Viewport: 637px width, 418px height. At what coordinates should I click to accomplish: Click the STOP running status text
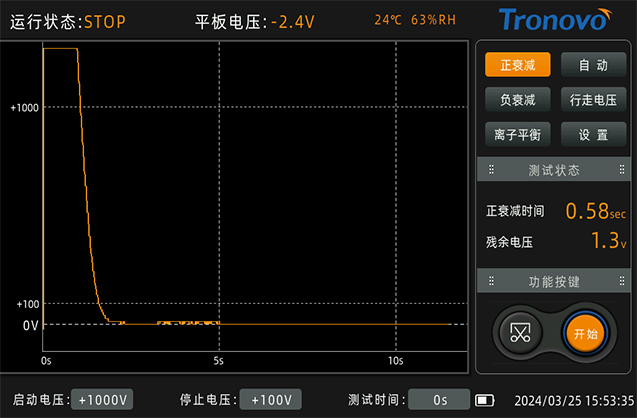click(105, 22)
